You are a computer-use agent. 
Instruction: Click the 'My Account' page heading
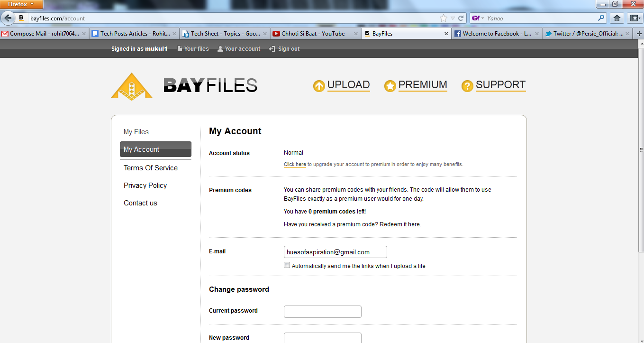(235, 131)
